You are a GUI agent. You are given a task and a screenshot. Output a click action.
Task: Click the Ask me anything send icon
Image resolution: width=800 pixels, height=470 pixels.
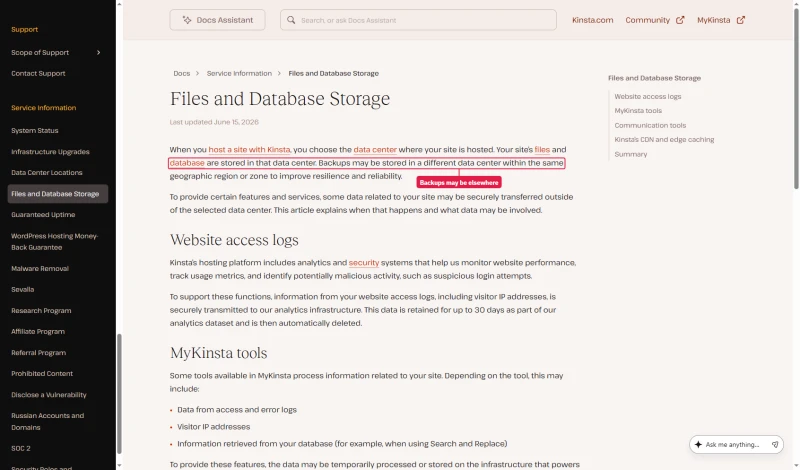pos(775,444)
